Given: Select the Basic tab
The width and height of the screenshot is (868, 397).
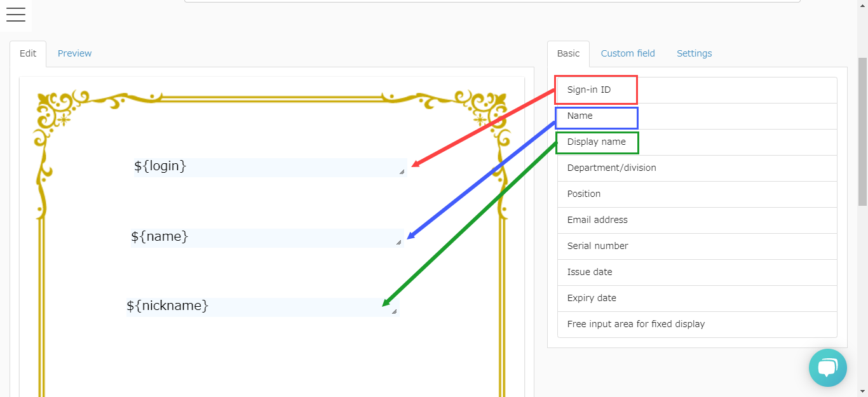Looking at the screenshot, I should (568, 53).
